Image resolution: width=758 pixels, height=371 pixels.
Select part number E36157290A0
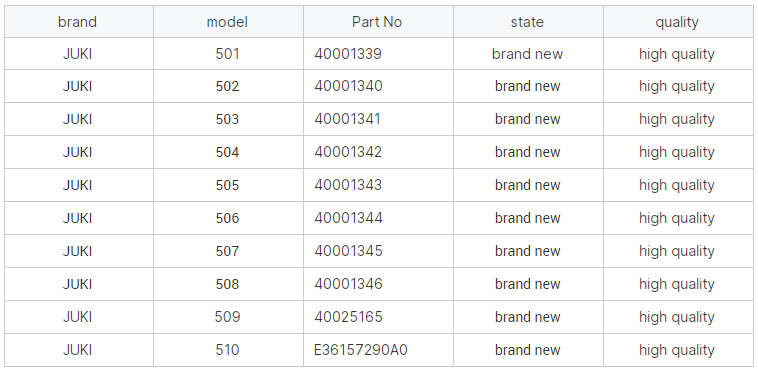click(x=361, y=350)
